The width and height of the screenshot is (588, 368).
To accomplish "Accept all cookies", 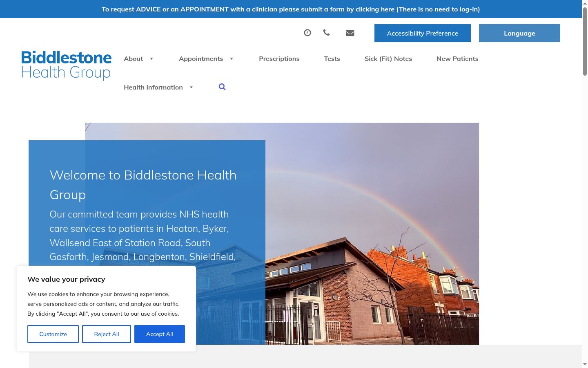I will 160,334.
